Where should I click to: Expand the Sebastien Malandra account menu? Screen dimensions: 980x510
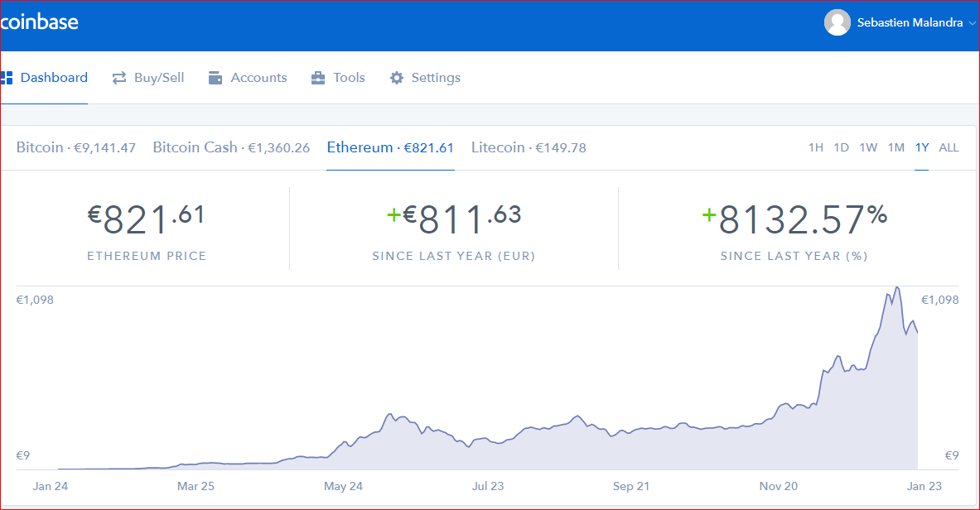tap(972, 23)
